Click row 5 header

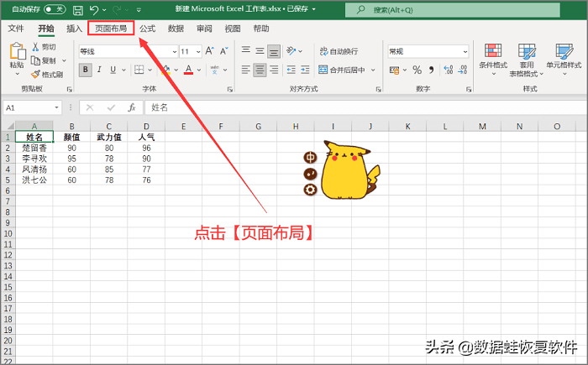(x=8, y=180)
